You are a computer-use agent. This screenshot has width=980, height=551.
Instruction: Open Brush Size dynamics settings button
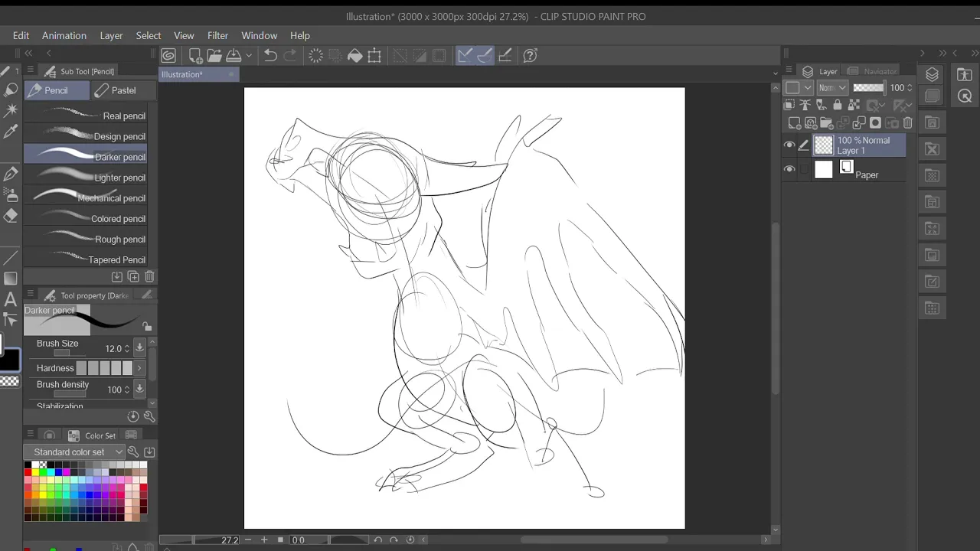point(139,348)
